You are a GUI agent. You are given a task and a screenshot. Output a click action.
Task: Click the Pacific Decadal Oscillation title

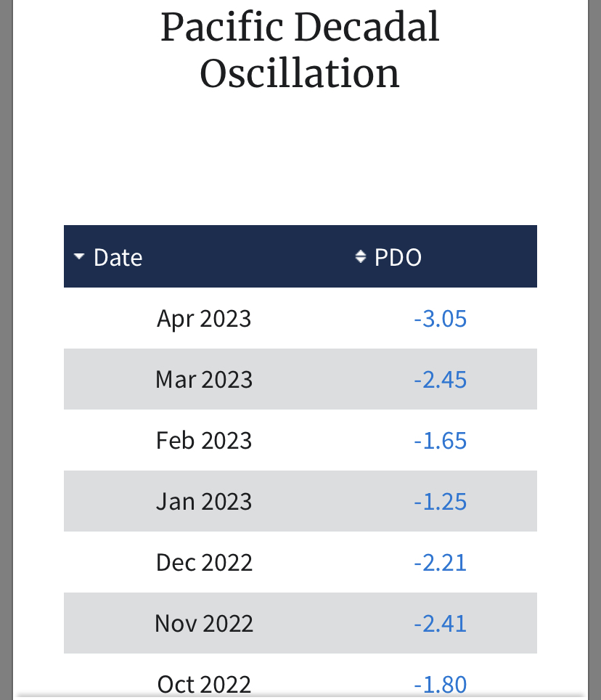(300, 50)
